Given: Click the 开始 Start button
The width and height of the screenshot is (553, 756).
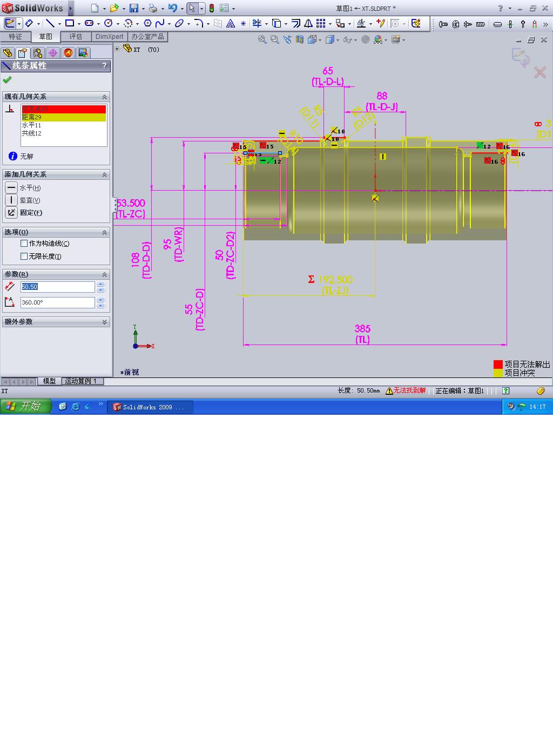Looking at the screenshot, I should [x=25, y=407].
